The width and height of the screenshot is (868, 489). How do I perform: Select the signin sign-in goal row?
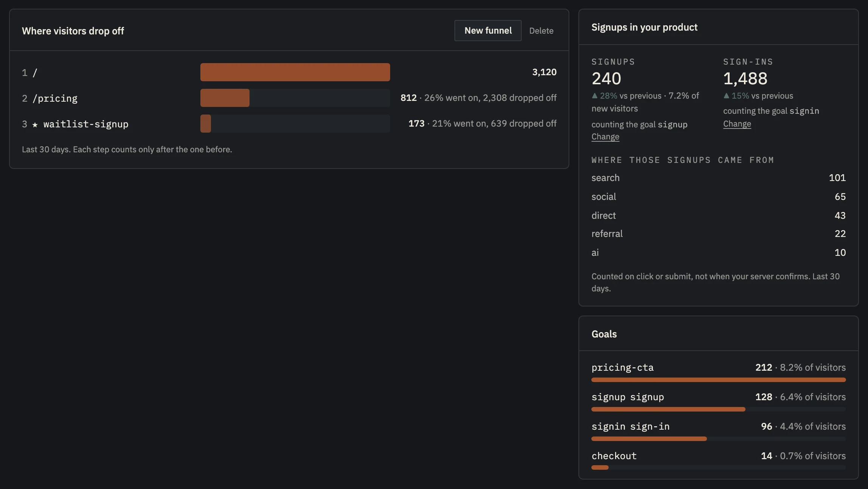(718, 431)
